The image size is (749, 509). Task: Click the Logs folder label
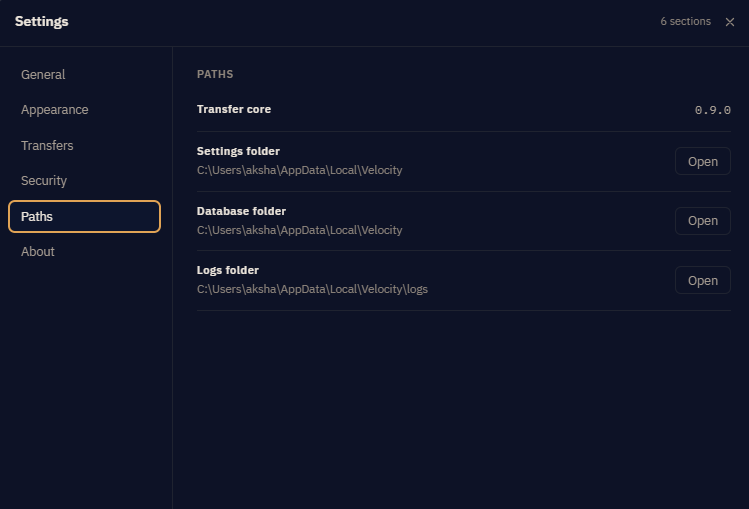pos(228,270)
